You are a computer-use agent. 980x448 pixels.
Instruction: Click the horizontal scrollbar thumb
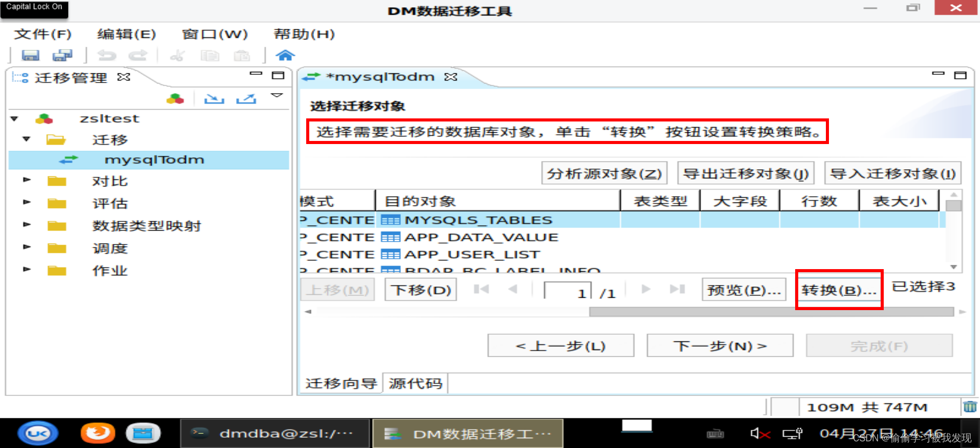[x=772, y=312]
